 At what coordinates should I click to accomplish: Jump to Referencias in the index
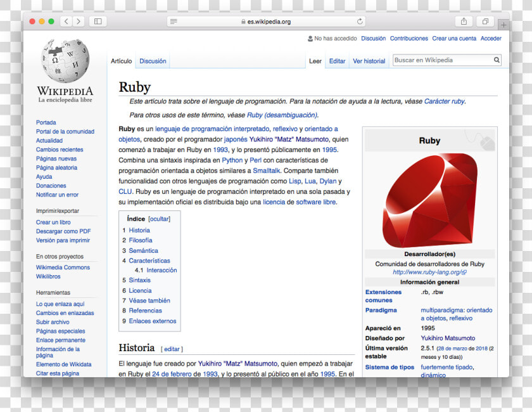pos(145,311)
